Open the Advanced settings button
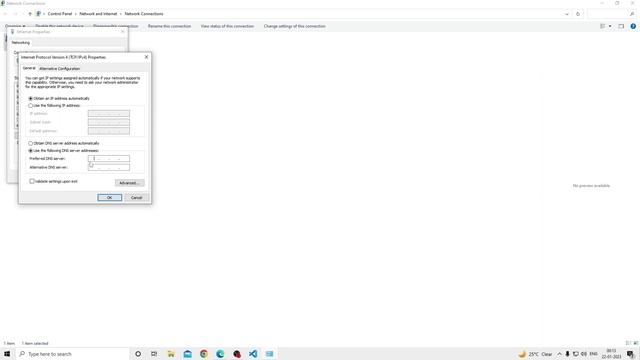 coord(129,183)
